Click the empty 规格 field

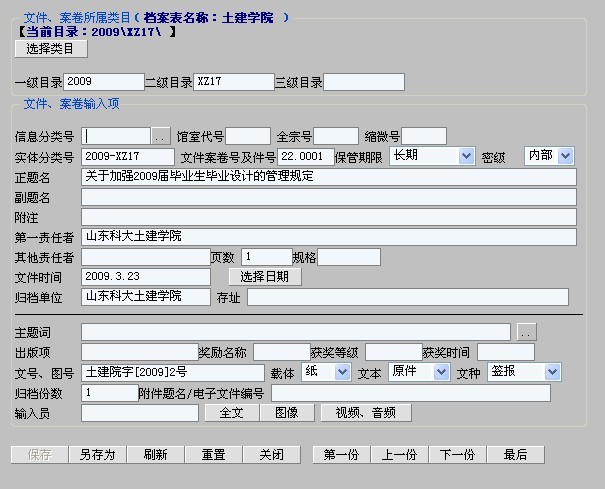[x=349, y=257]
